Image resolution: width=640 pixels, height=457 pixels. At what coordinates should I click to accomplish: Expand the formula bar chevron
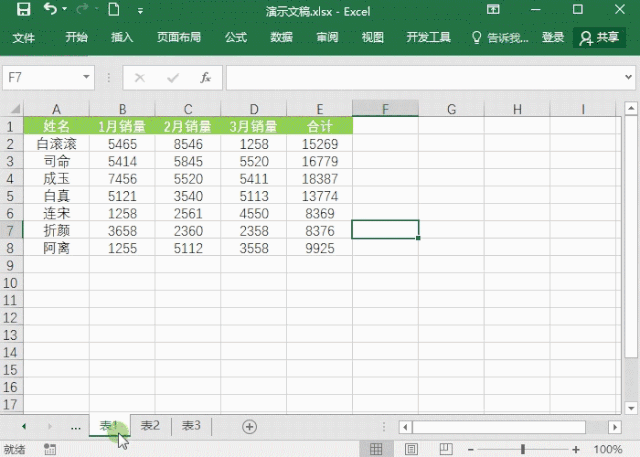pos(629,77)
